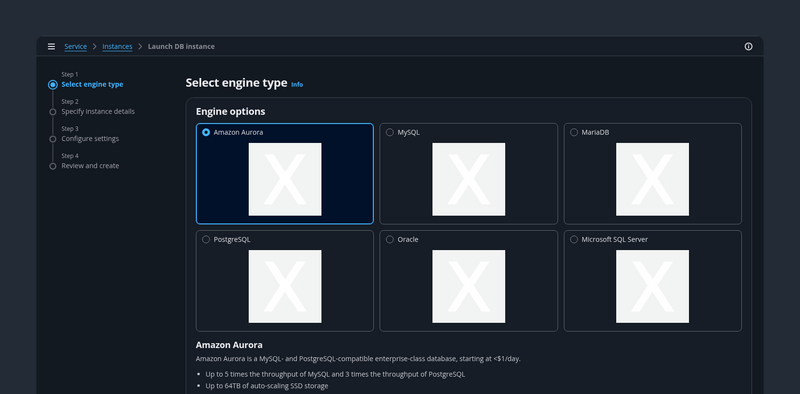This screenshot has height=394, width=800.
Task: Go to the Instances breadcrumb link
Action: click(x=117, y=46)
